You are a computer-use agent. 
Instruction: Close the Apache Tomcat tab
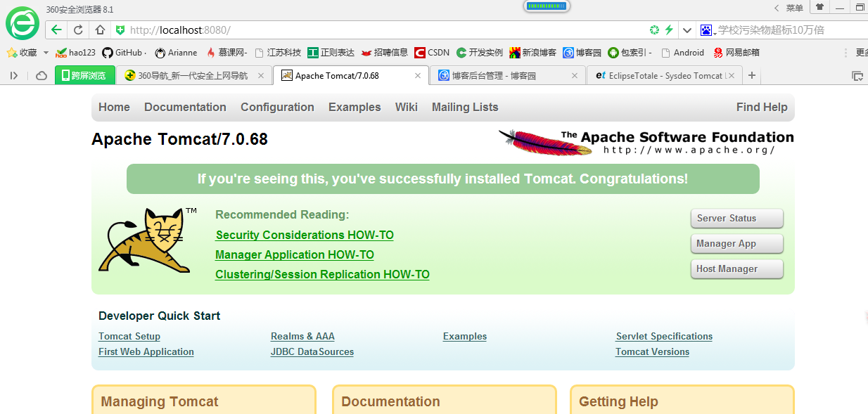(418, 75)
